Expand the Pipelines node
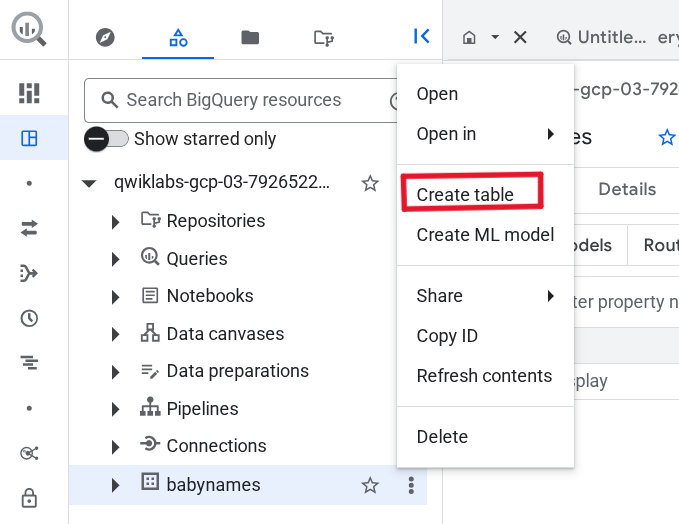The height and width of the screenshot is (524, 679). coord(115,409)
